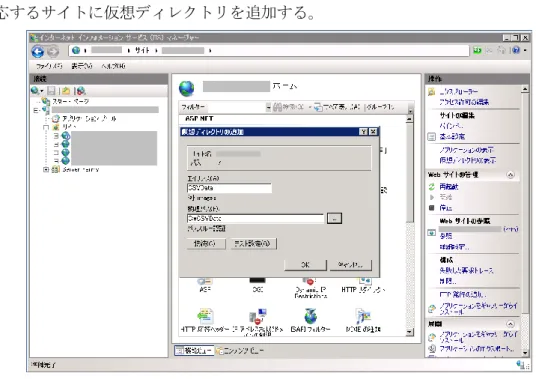Click the Alias input field containing CSVData

click(229, 188)
